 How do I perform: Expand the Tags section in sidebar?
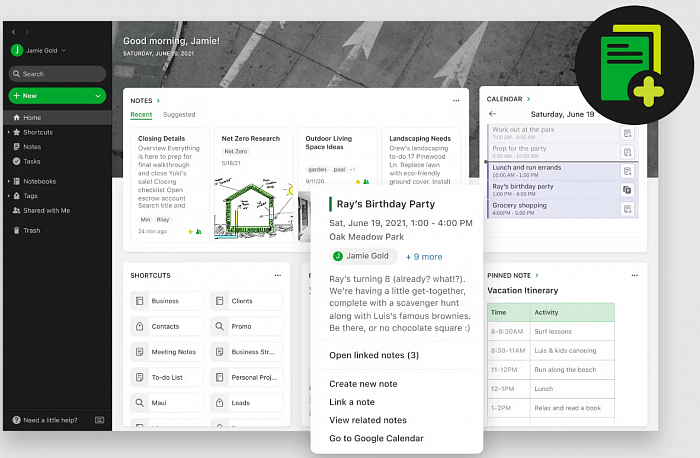point(9,196)
